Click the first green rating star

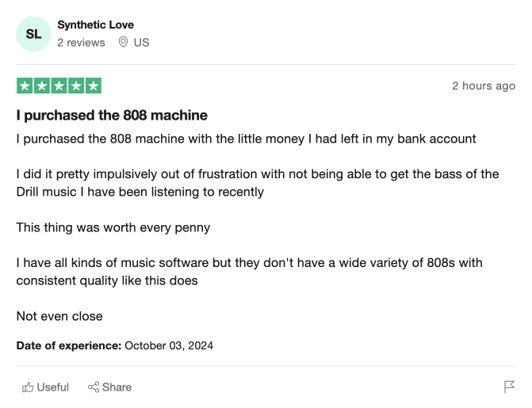pos(25,86)
